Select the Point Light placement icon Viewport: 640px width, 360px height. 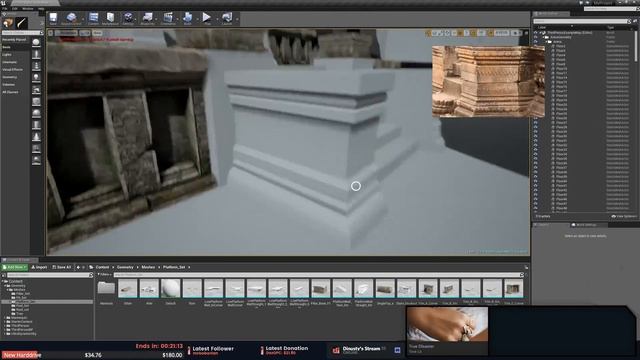coord(36,78)
